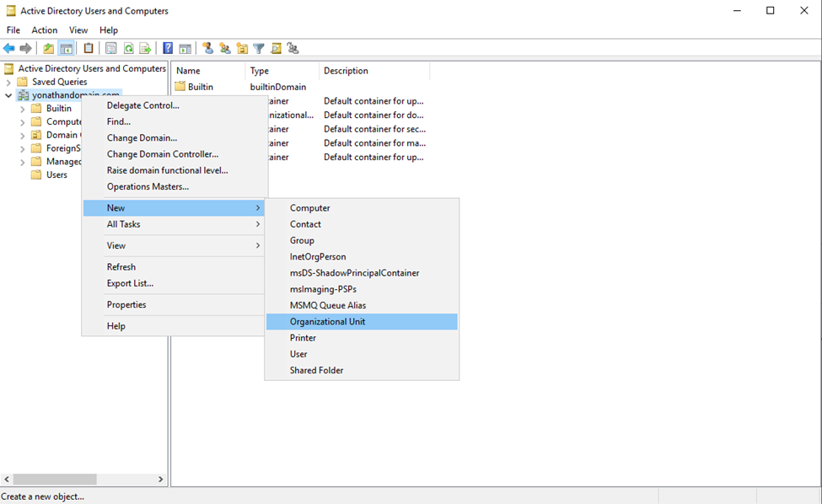Click the Users folder icon in tree

point(36,175)
